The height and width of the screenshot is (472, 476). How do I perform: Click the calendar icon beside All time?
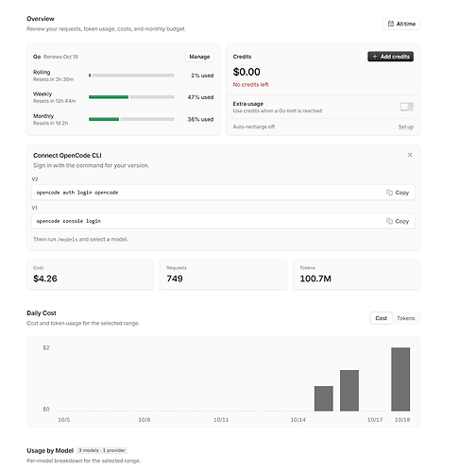[391, 24]
